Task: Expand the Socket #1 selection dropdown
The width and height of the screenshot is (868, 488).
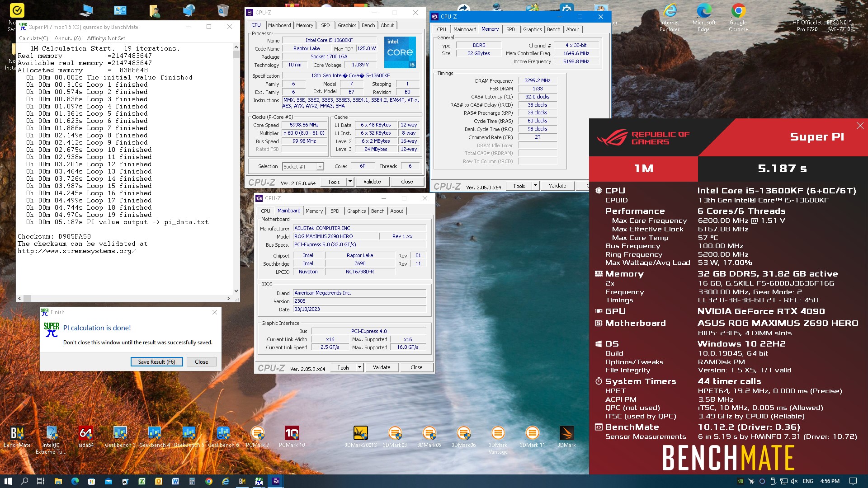Action: coord(320,167)
